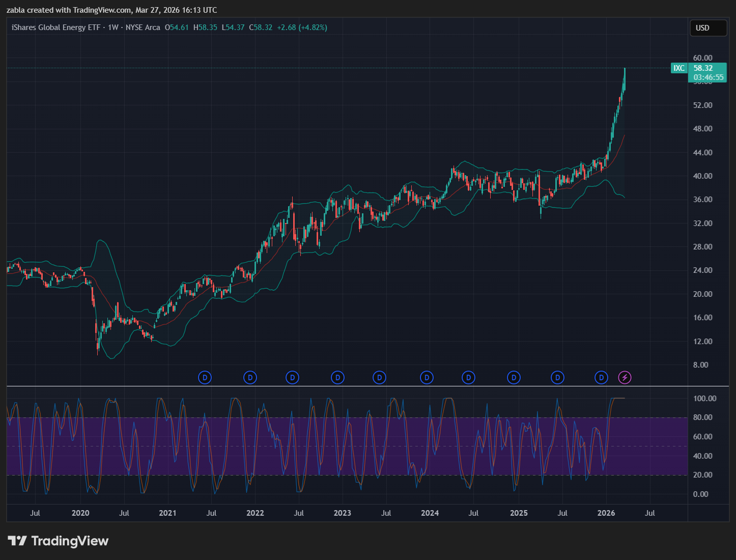This screenshot has height=560, width=736.
Task: Click the IXC symbol price label
Action: (x=679, y=68)
